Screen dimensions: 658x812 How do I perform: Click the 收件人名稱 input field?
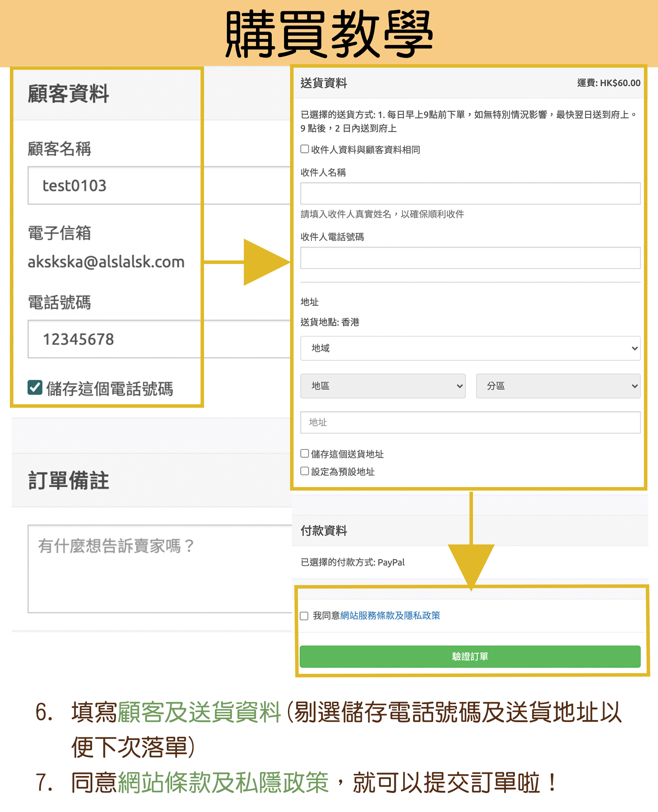[470, 193]
